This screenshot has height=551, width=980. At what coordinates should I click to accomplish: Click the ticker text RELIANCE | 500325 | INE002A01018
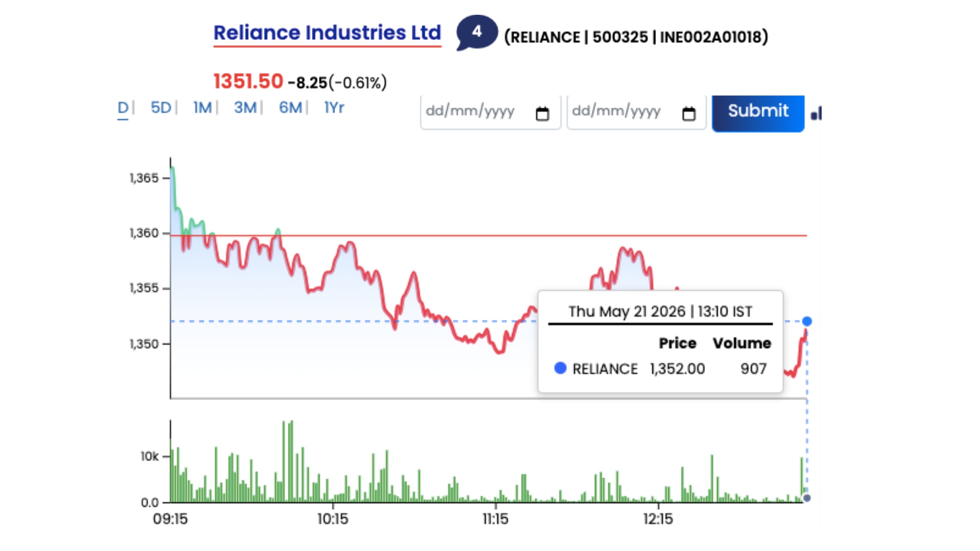pos(636,37)
